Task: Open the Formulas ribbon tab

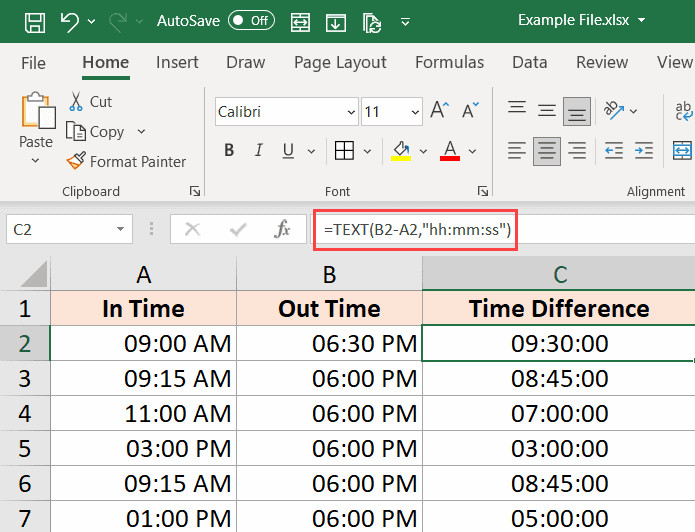Action: [449, 62]
